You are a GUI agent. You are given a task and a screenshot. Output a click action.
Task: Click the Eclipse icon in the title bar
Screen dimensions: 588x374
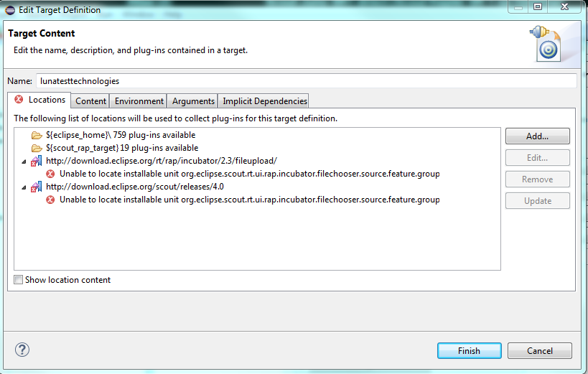tap(10, 10)
